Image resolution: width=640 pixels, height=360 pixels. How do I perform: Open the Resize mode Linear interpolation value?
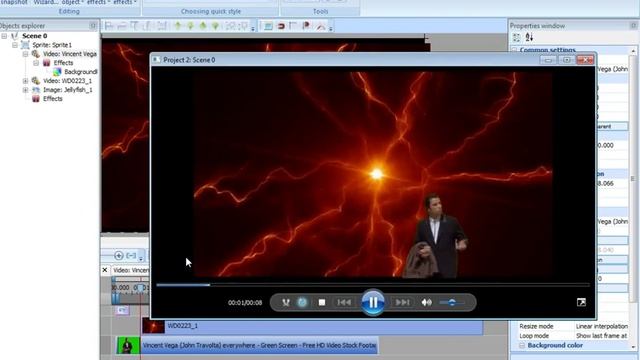(x=602, y=326)
